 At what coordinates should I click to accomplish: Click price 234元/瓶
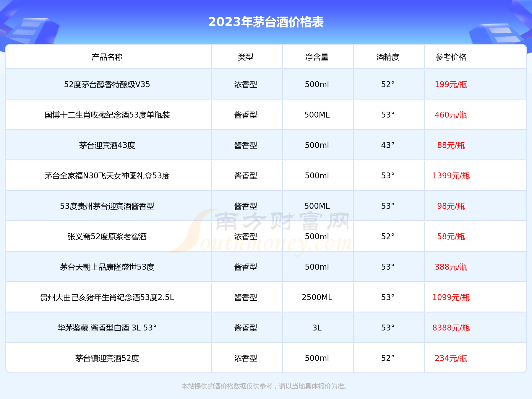(451, 358)
